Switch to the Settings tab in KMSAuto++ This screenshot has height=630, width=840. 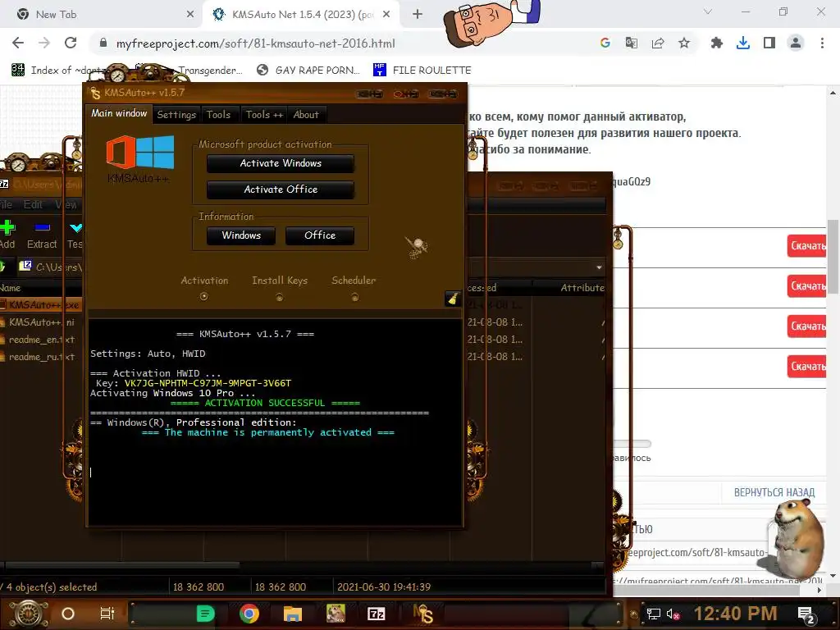tap(176, 115)
